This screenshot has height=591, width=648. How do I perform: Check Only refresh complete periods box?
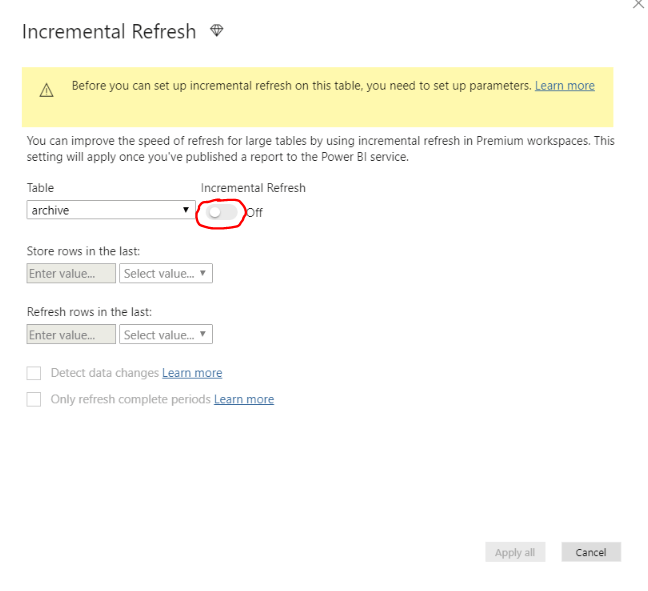pos(34,399)
